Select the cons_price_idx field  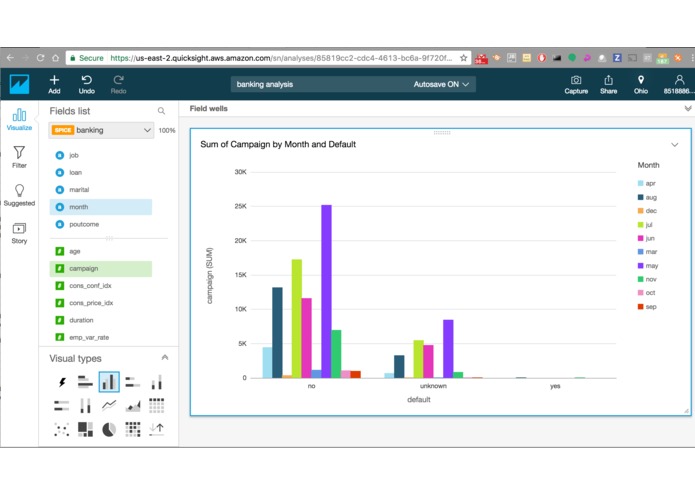click(101, 303)
